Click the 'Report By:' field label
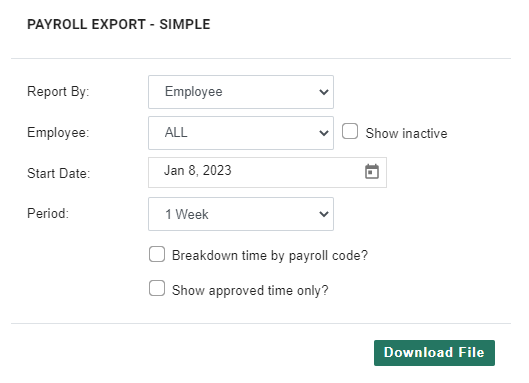The image size is (529, 383). click(x=58, y=92)
